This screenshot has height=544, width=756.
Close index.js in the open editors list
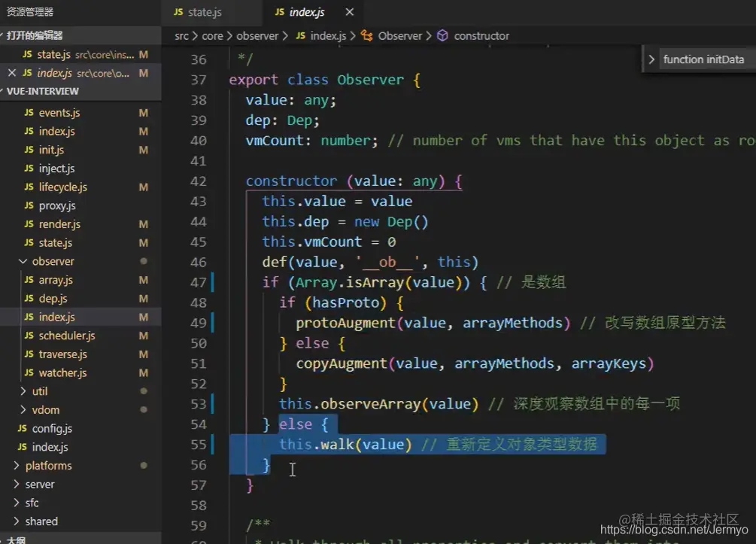[x=12, y=73]
